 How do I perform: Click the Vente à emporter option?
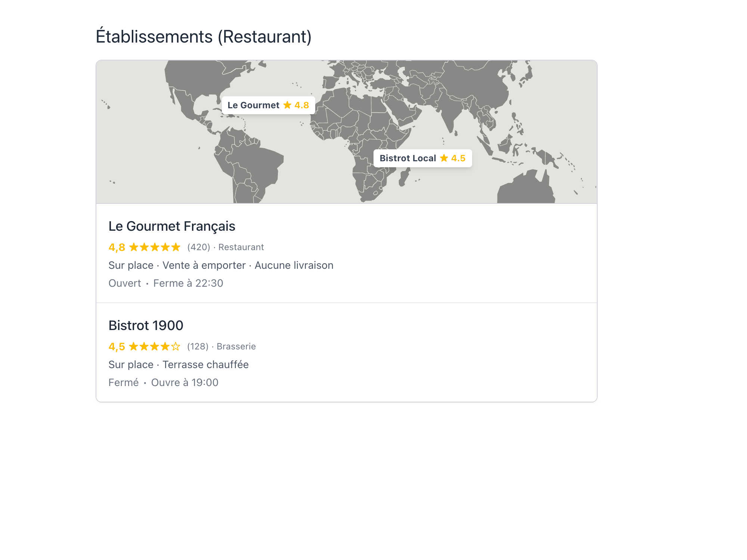click(204, 265)
